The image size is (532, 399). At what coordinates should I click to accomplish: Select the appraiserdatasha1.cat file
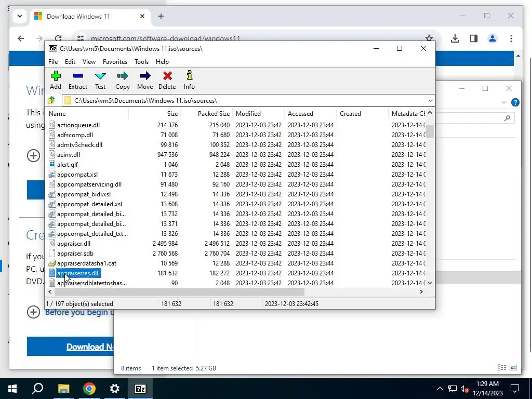87,263
